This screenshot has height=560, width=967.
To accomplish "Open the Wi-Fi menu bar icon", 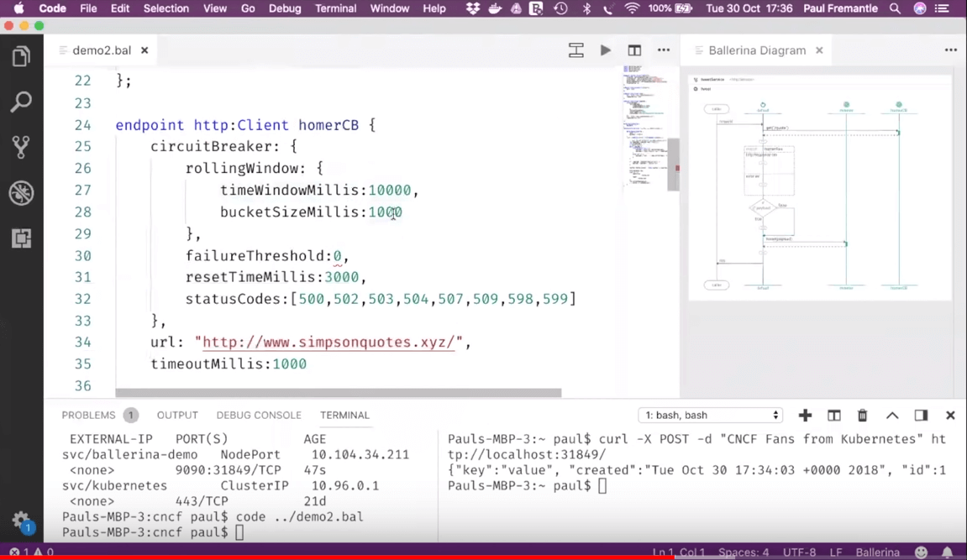I will (632, 8).
